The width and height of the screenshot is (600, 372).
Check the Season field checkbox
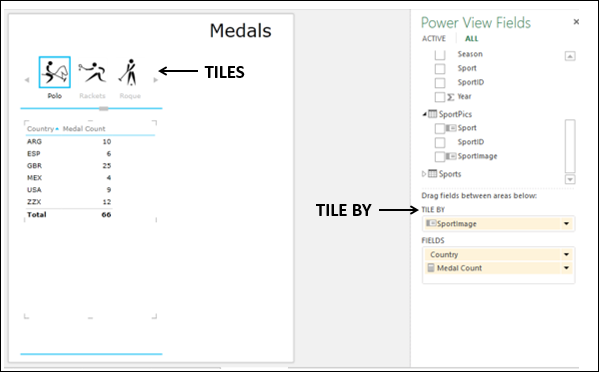click(440, 54)
